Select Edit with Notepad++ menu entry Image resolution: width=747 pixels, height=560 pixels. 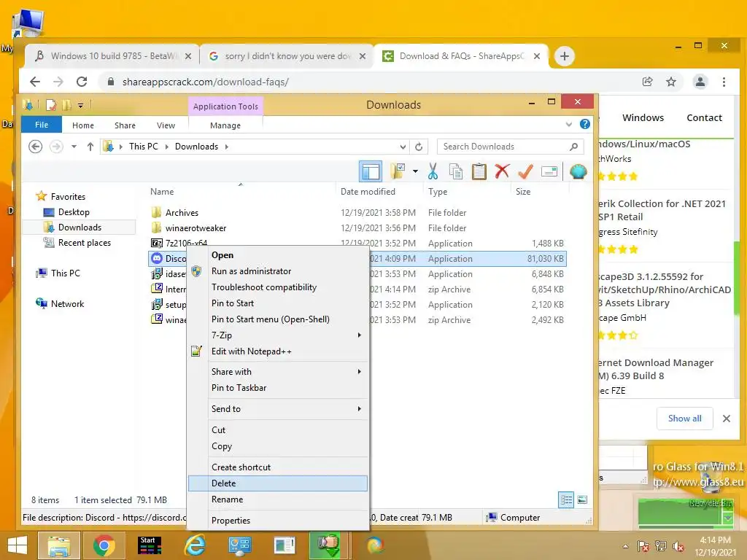pyautogui.click(x=278, y=351)
